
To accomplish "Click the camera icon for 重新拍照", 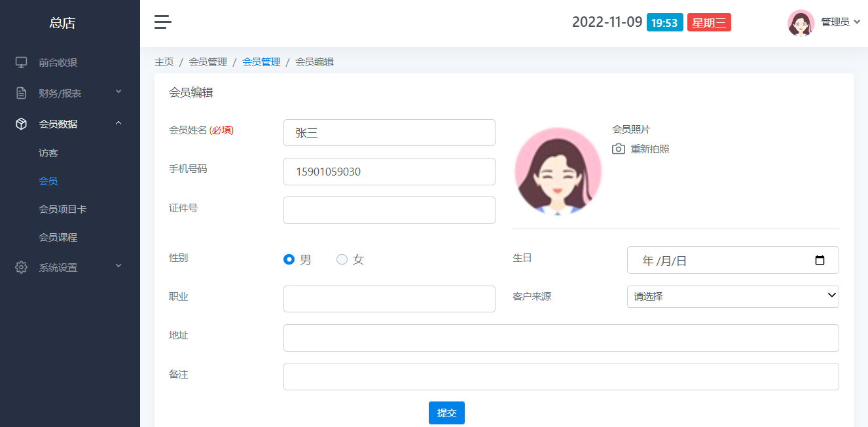I will tap(618, 149).
